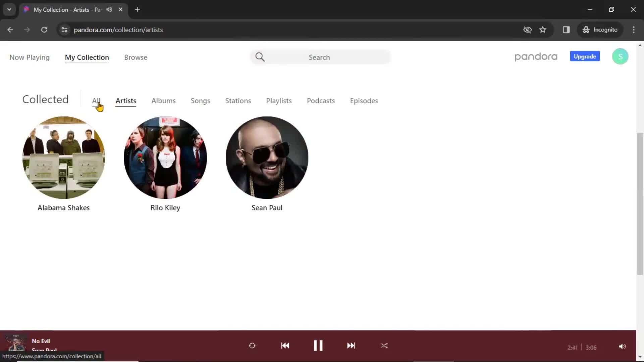Click the scrollbar down arrow
Image resolution: width=644 pixels, height=362 pixels.
click(x=640, y=357)
